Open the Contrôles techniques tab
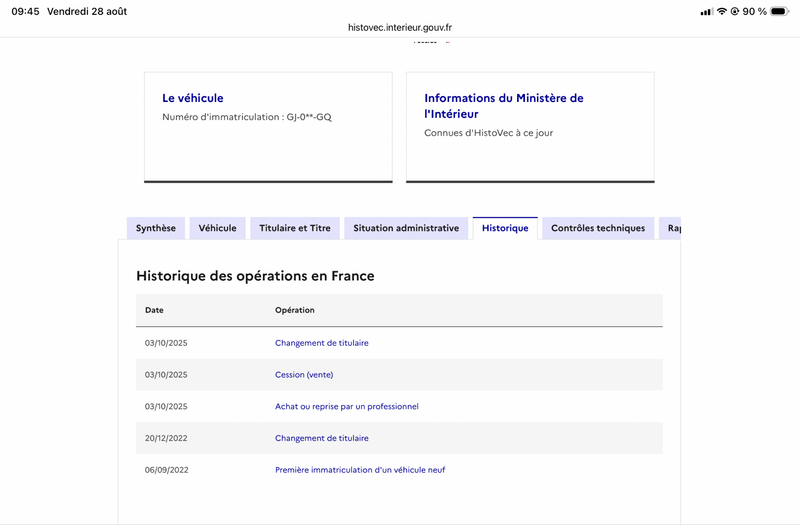 [598, 228]
